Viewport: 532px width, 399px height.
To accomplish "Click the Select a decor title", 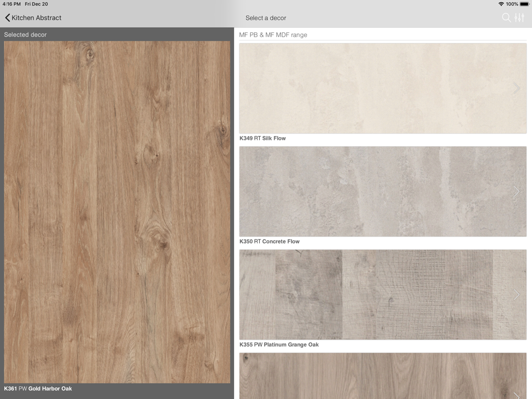I will (x=265, y=18).
